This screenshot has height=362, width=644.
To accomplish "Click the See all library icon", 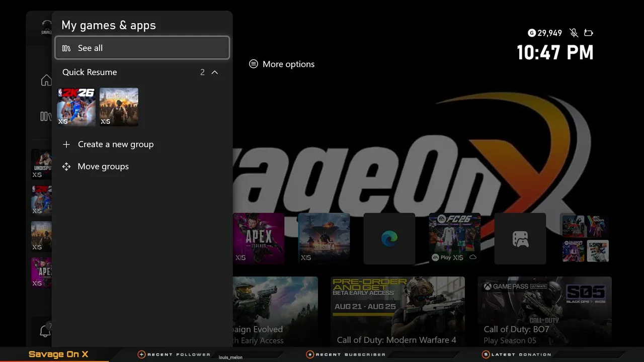I will pos(66,48).
